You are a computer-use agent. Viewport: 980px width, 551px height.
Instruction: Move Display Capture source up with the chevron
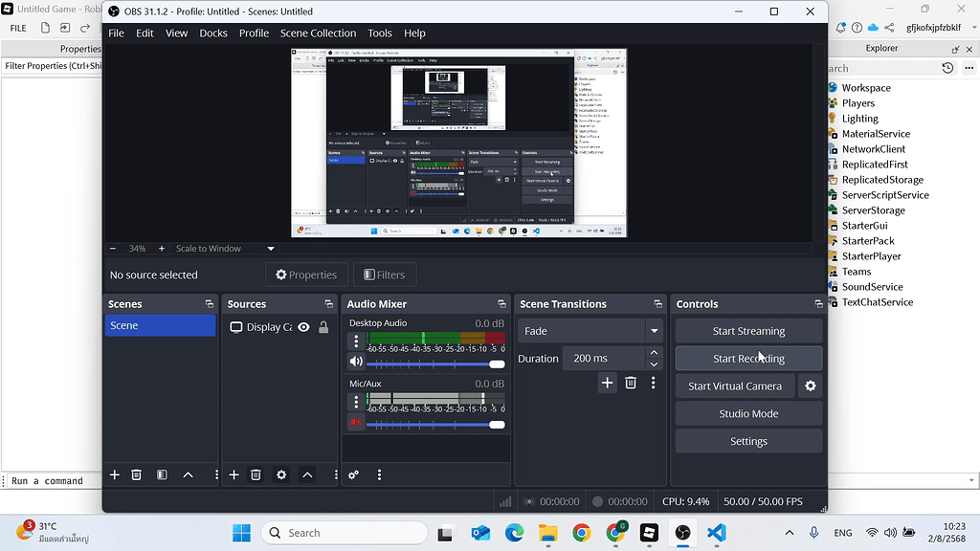click(x=307, y=474)
